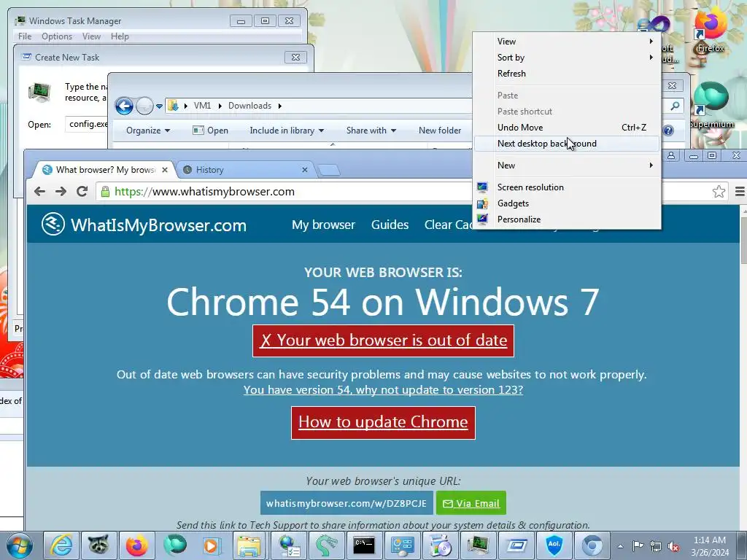Open the Run dialog taskbar icon
This screenshot has width=747, height=560.
tap(516, 545)
